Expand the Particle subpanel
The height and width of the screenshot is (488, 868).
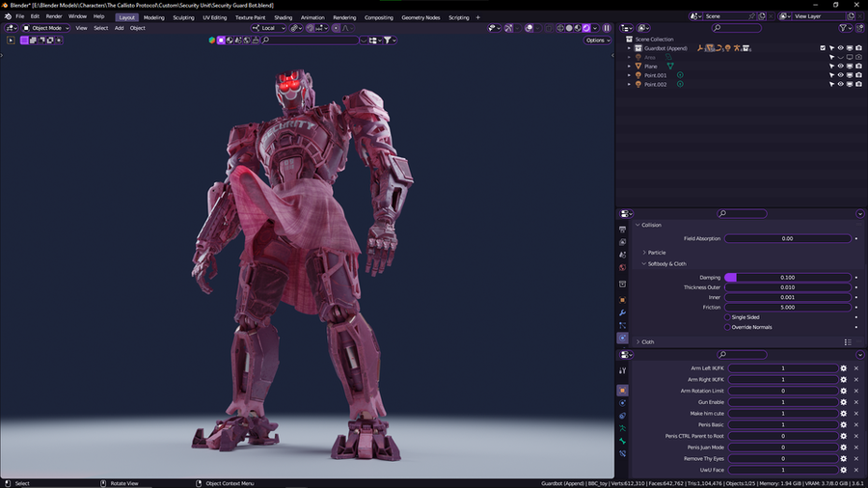[644, 253]
